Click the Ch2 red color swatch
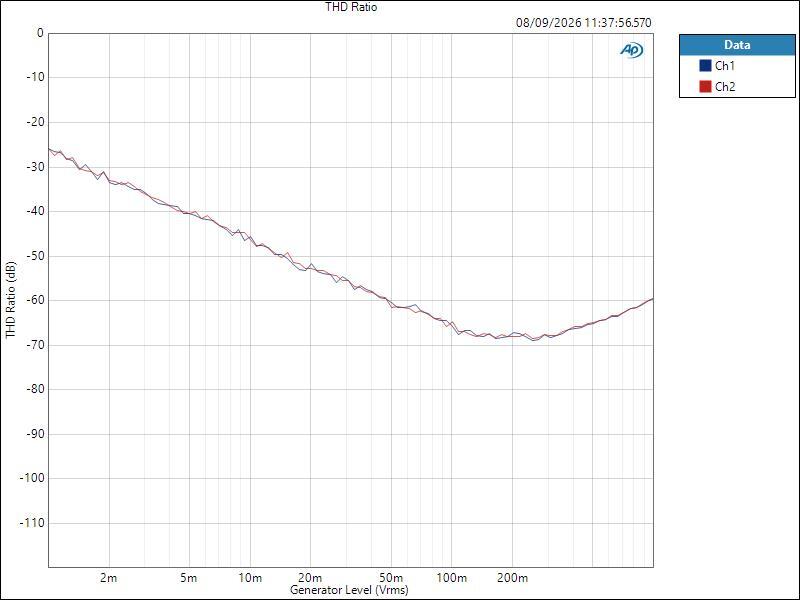800x600 pixels. coord(705,87)
